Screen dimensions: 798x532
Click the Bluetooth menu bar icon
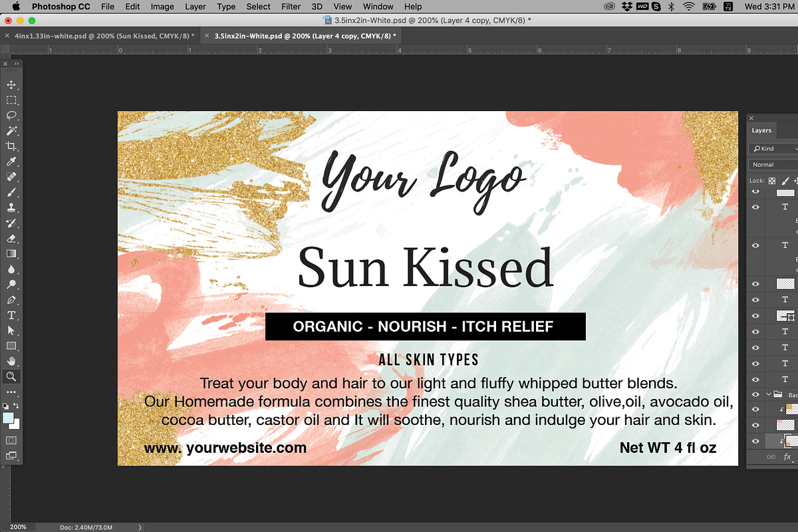pyautogui.click(x=671, y=7)
